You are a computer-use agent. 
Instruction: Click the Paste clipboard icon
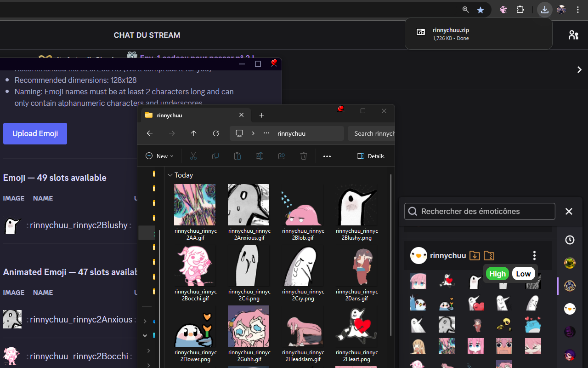pyautogui.click(x=237, y=156)
